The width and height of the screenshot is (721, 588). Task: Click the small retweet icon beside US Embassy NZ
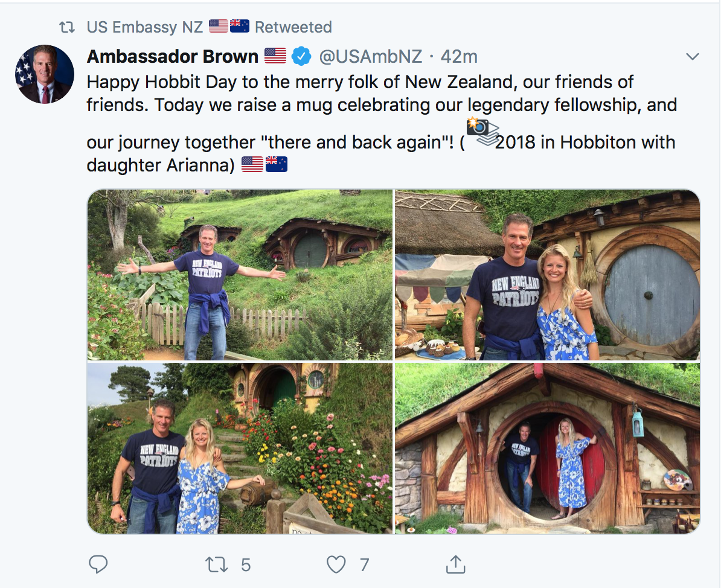[66, 27]
